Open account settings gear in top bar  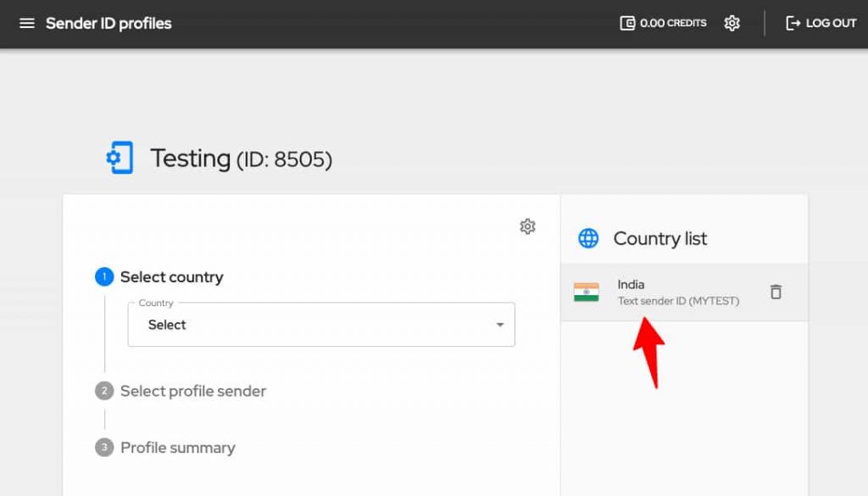click(x=732, y=23)
